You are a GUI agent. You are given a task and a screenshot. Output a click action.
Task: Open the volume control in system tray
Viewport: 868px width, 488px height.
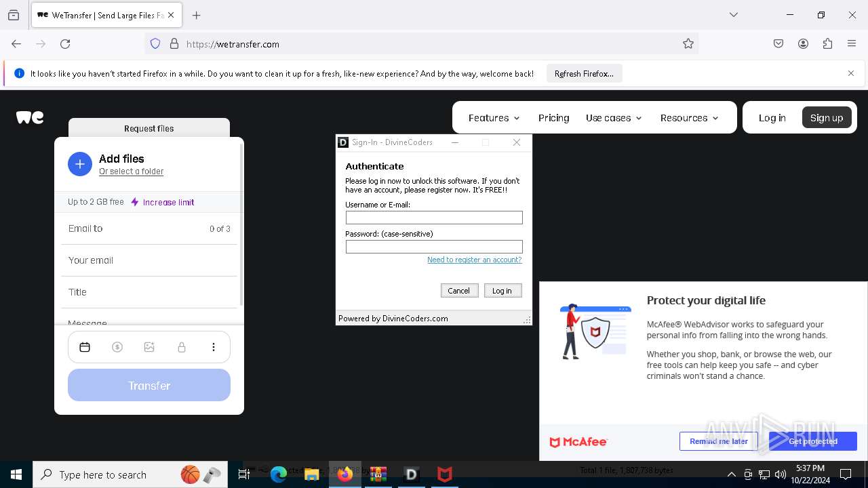[781, 474]
